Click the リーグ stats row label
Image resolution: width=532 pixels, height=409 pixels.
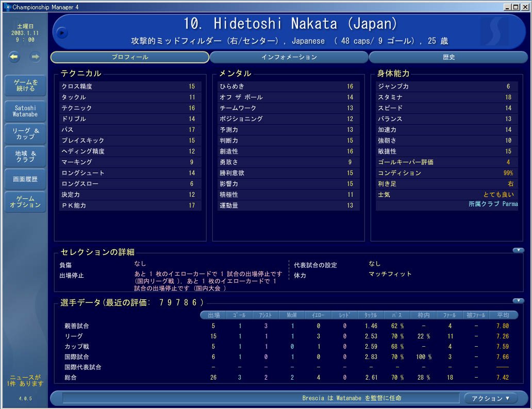click(x=74, y=336)
